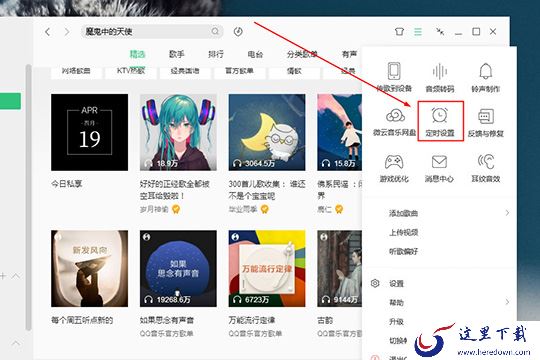Image resolution: width=540 pixels, height=360 pixels.
Task: Open 今日私享 APR 19 cover
Action: 90,132
